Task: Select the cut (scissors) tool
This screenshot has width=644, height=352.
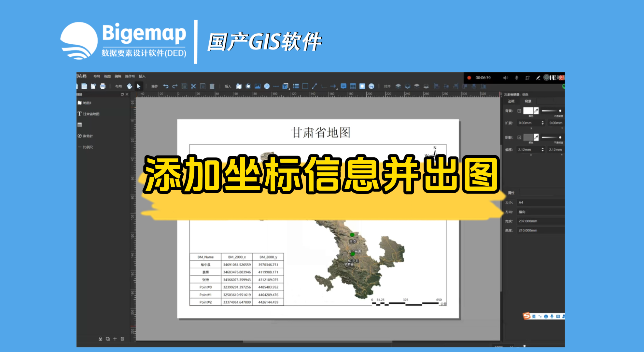Action: click(194, 86)
